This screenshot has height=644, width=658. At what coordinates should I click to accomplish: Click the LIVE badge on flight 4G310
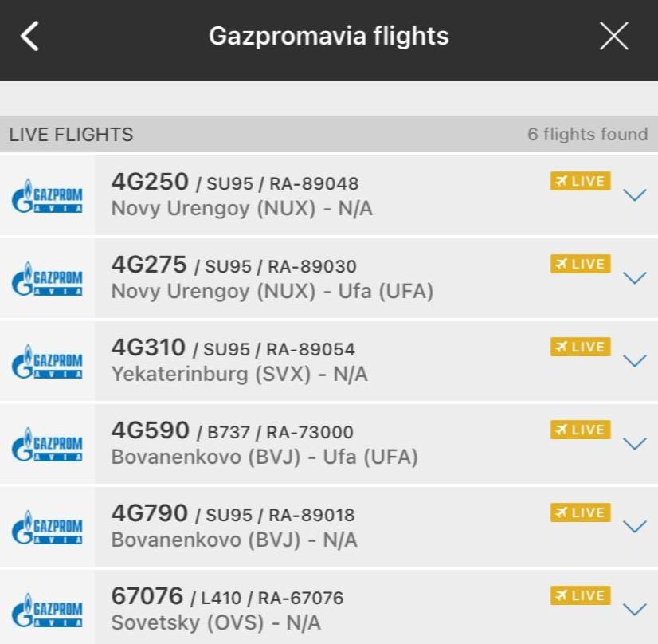(x=580, y=347)
